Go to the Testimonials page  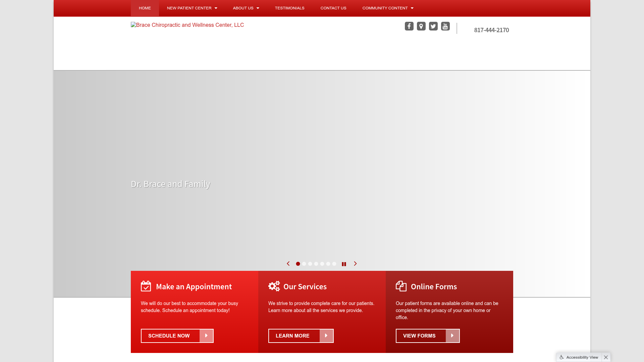(x=289, y=8)
